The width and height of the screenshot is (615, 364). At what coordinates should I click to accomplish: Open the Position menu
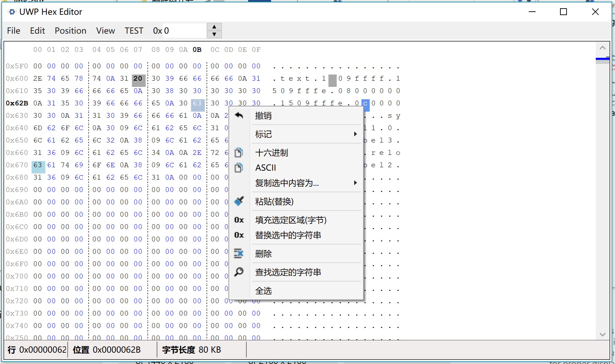(x=70, y=31)
